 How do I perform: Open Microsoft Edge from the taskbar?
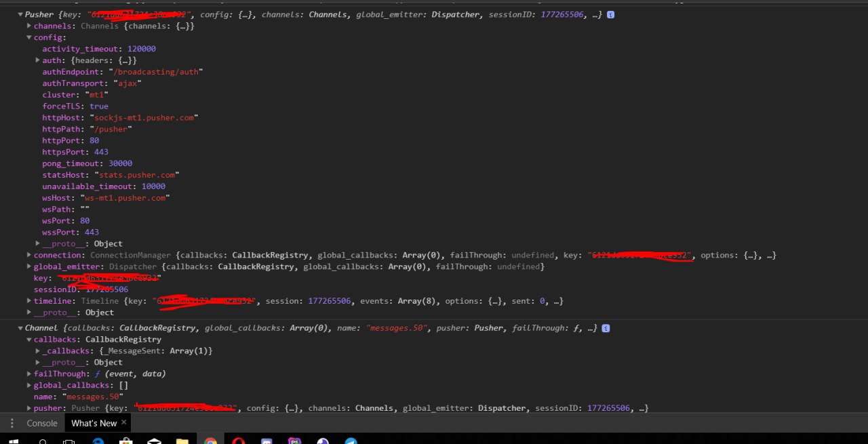pyautogui.click(x=98, y=441)
